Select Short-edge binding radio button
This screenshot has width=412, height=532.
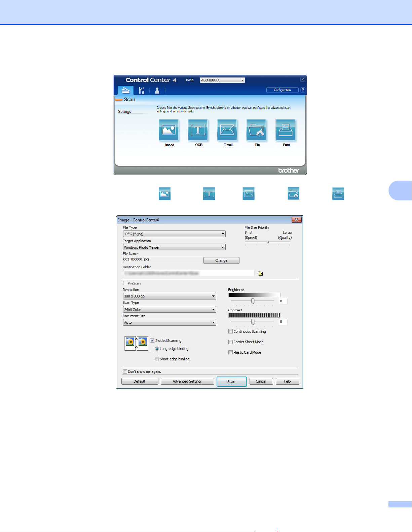point(157,359)
